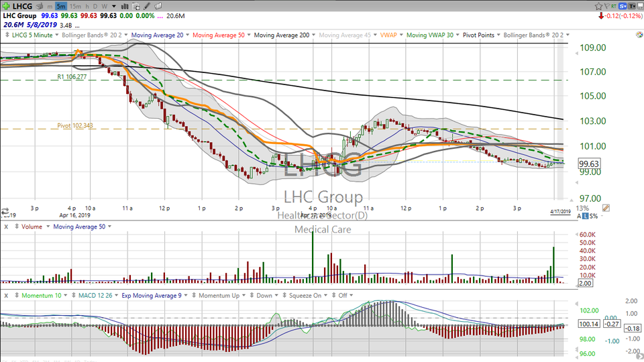The image size is (644, 362).
Task: Select the 15m timeframe button
Action: coord(75,7)
